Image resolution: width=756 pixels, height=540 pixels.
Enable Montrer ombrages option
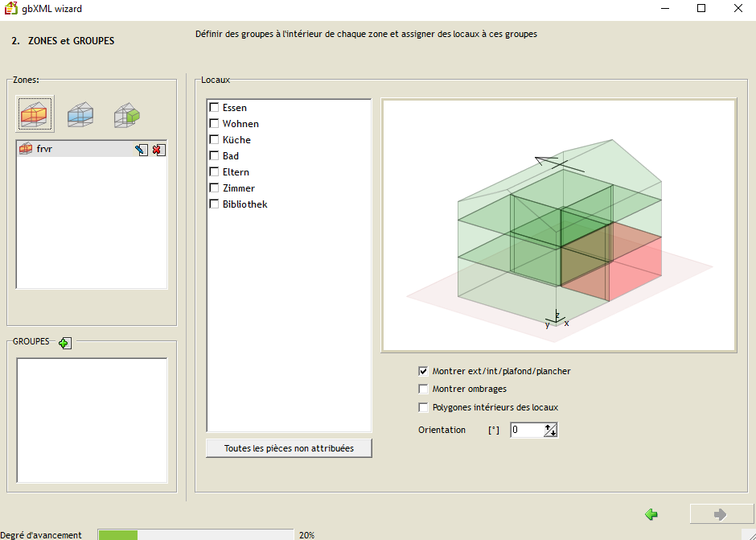(423, 389)
